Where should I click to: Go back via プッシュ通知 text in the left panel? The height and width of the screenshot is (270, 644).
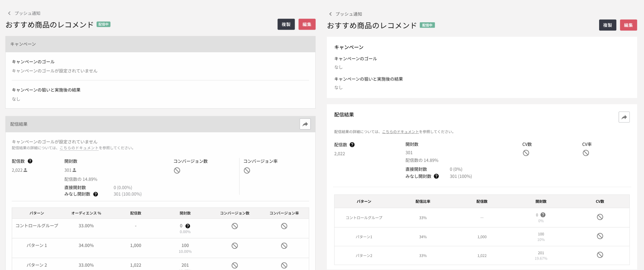[x=27, y=13]
